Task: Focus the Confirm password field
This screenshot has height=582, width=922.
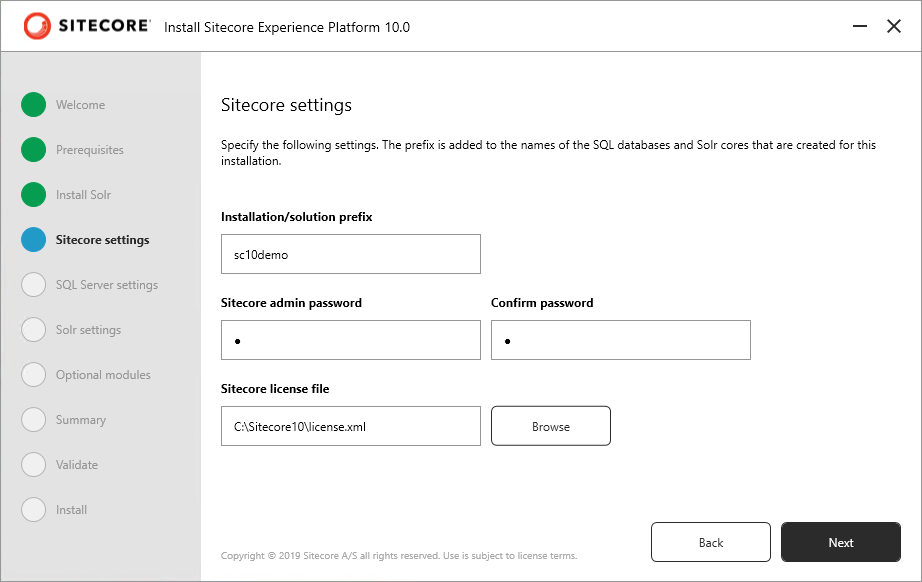Action: pyautogui.click(x=621, y=340)
